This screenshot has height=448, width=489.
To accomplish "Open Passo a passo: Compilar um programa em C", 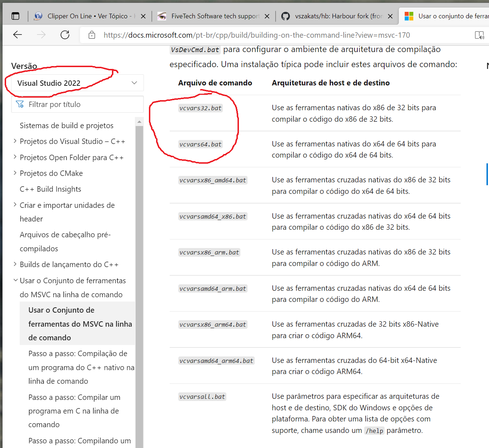I will click(x=74, y=411).
